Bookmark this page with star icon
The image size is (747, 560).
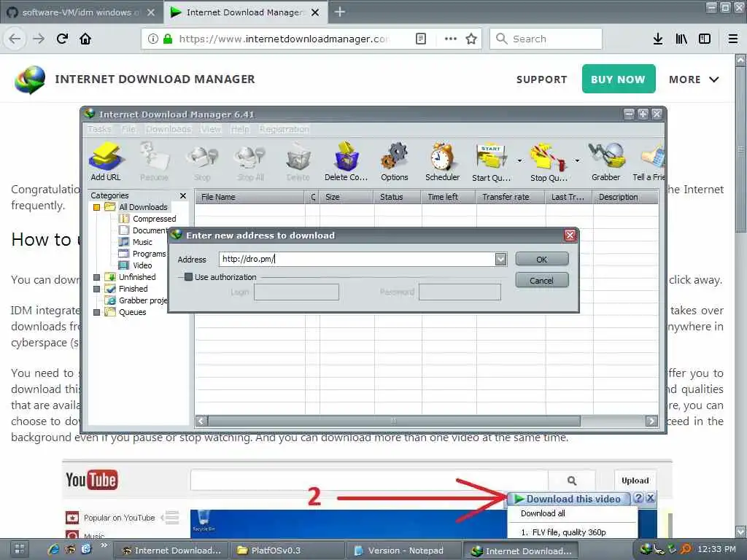471,39
